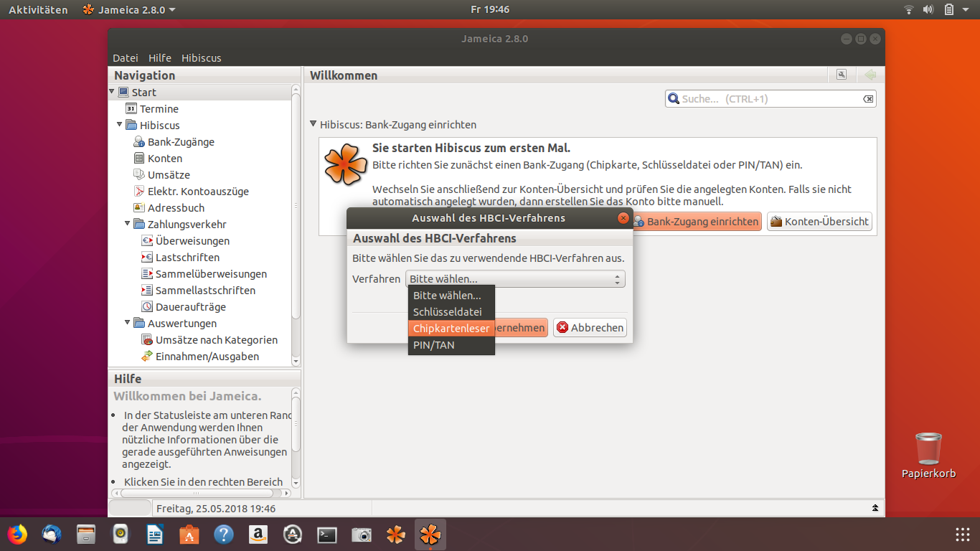The height and width of the screenshot is (551, 980).
Task: Click the Sammellastschriften icon
Action: [x=147, y=291]
